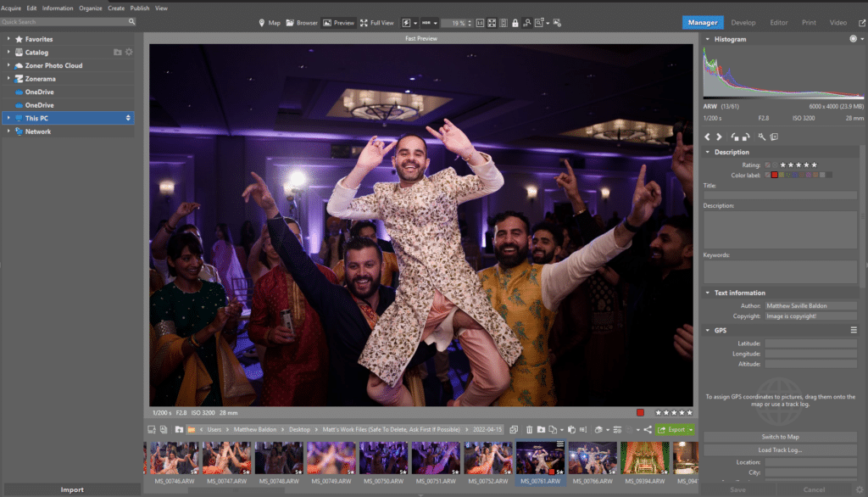Screen dimensions: 868x497
Task: Click the Quick Edit magic wand icon
Action: point(762,137)
